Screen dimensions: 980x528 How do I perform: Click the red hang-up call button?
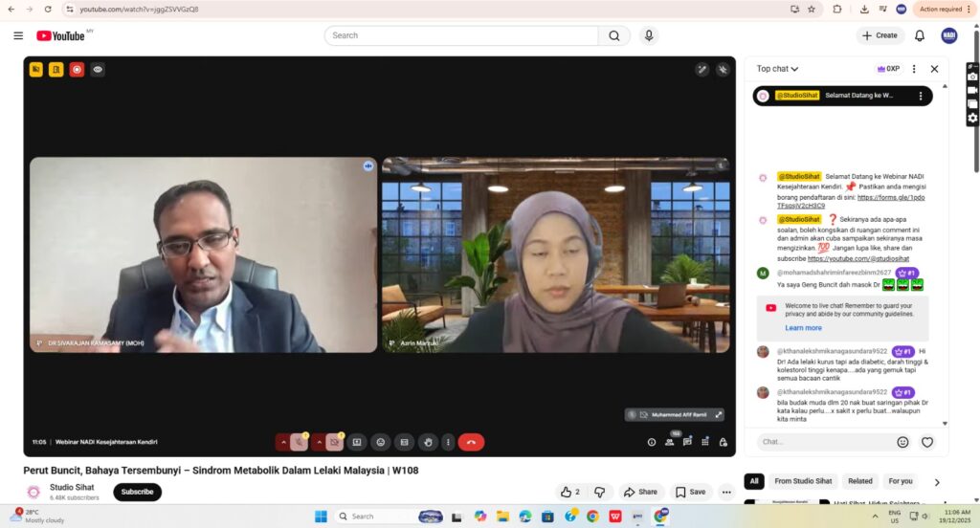471,442
